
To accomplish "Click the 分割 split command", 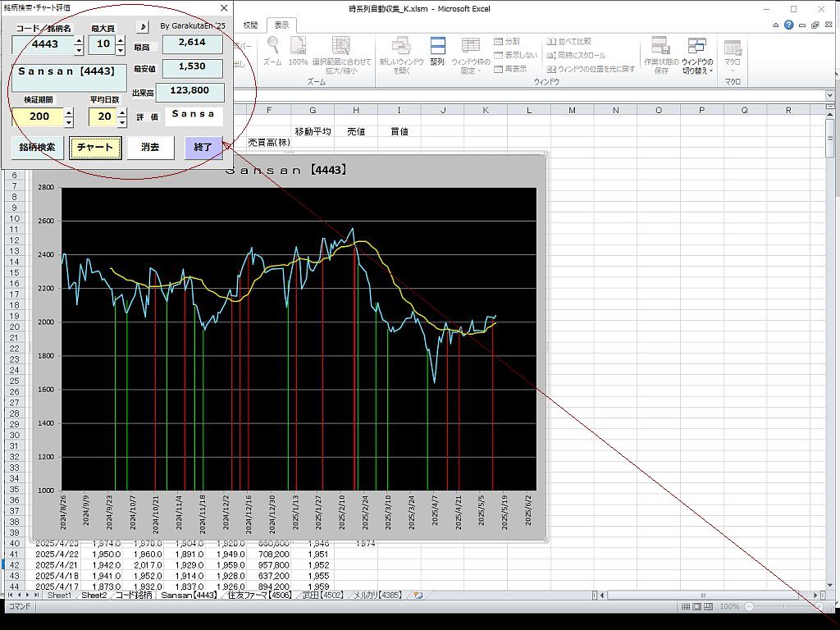I will [506, 41].
